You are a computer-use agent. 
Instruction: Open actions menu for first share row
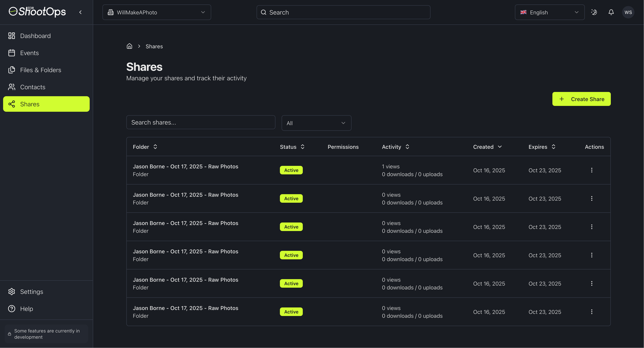[x=592, y=170]
